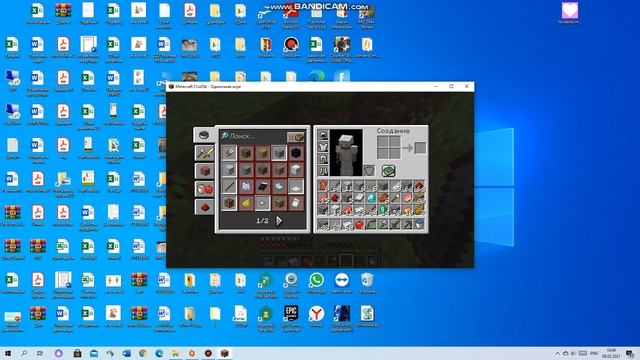Open Microsoft Store from the taskbar

tap(77, 353)
